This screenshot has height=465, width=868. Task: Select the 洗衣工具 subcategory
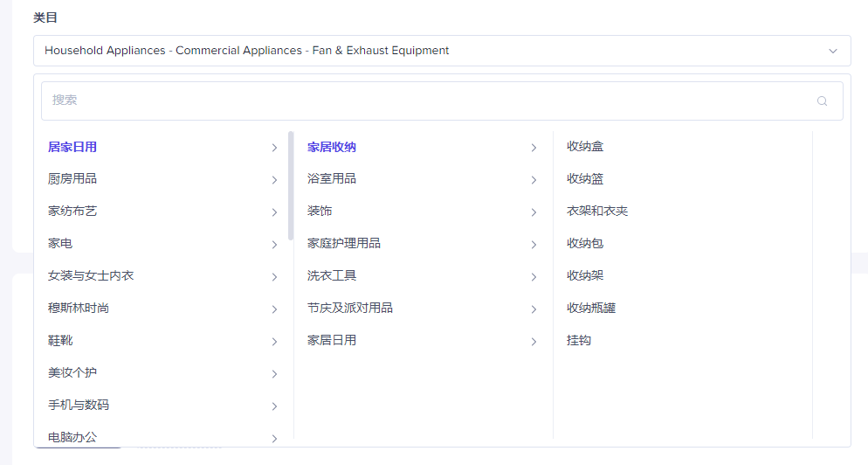click(x=332, y=275)
